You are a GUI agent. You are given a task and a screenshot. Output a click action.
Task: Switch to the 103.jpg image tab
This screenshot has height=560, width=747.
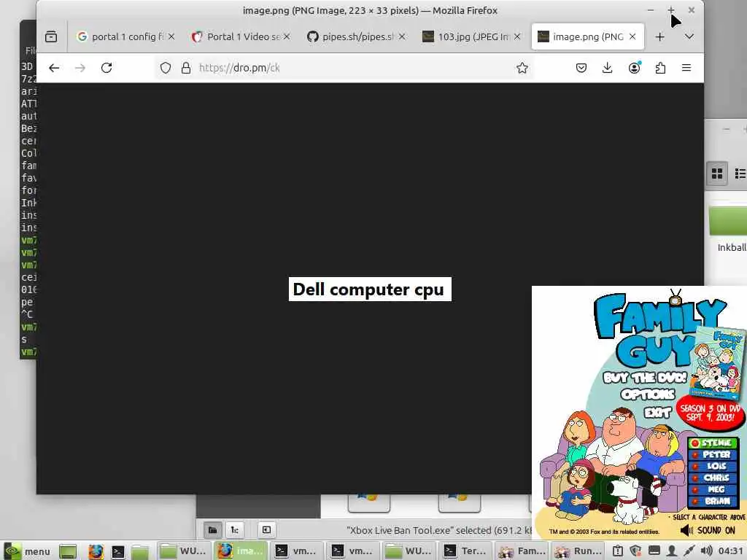click(467, 36)
